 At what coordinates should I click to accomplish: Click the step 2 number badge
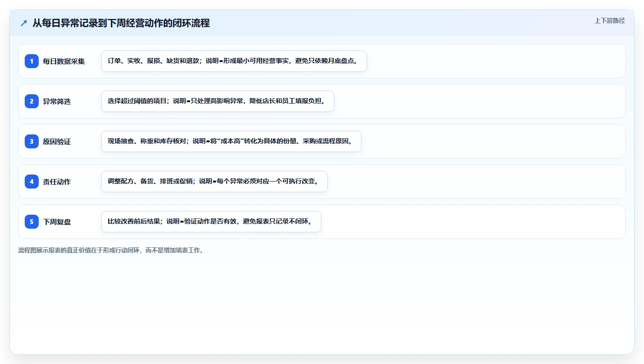tap(32, 101)
